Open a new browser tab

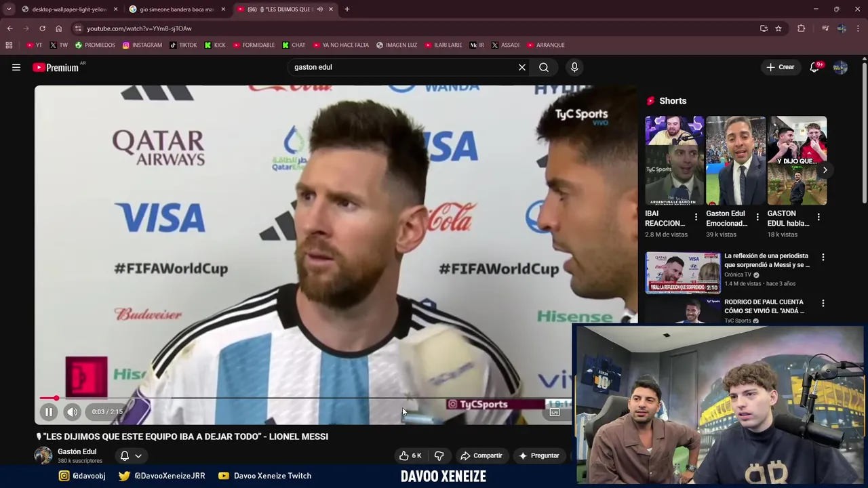tap(347, 9)
